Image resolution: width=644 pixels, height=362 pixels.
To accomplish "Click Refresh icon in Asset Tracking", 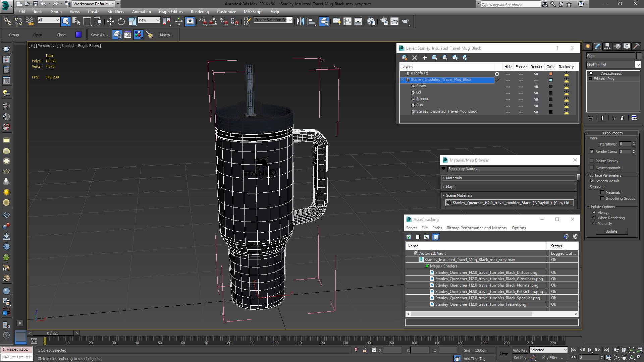I will tap(409, 237).
